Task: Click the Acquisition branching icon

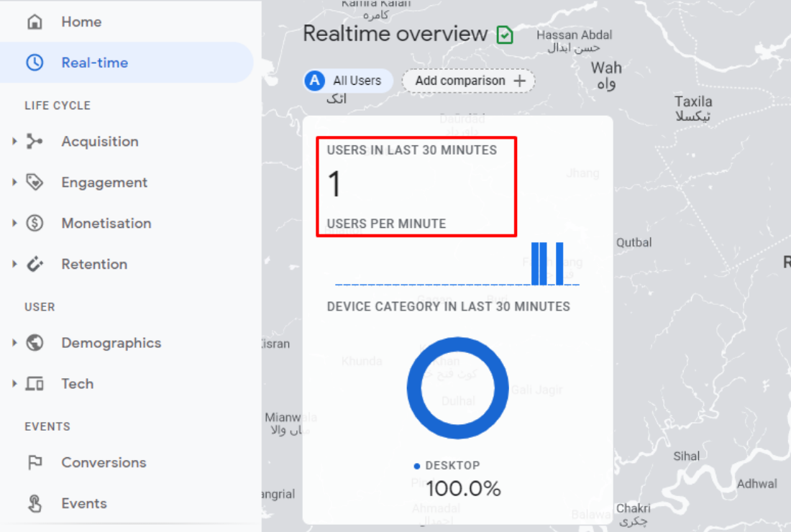Action: (x=35, y=141)
